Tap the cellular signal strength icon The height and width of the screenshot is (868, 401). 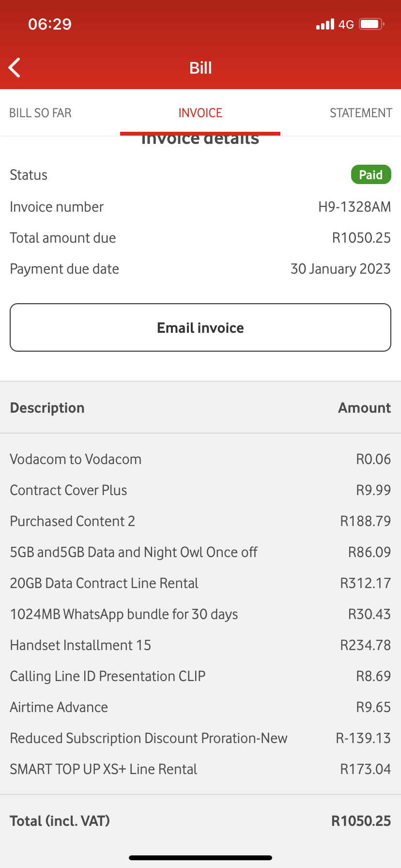tap(325, 24)
